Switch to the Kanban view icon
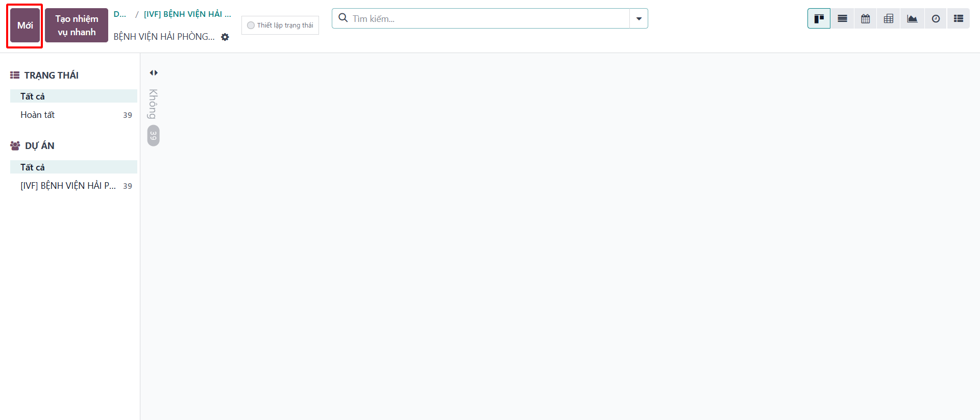Image resolution: width=980 pixels, height=420 pixels. 819,19
